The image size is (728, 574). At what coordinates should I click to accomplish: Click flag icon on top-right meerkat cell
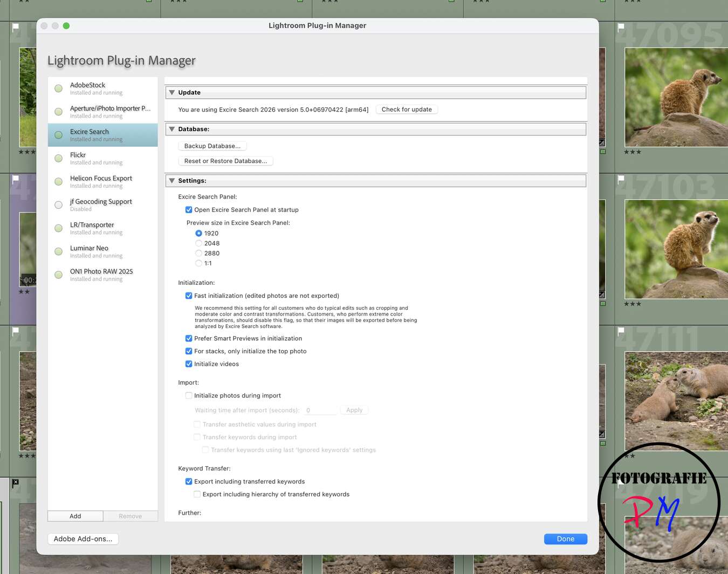621,27
